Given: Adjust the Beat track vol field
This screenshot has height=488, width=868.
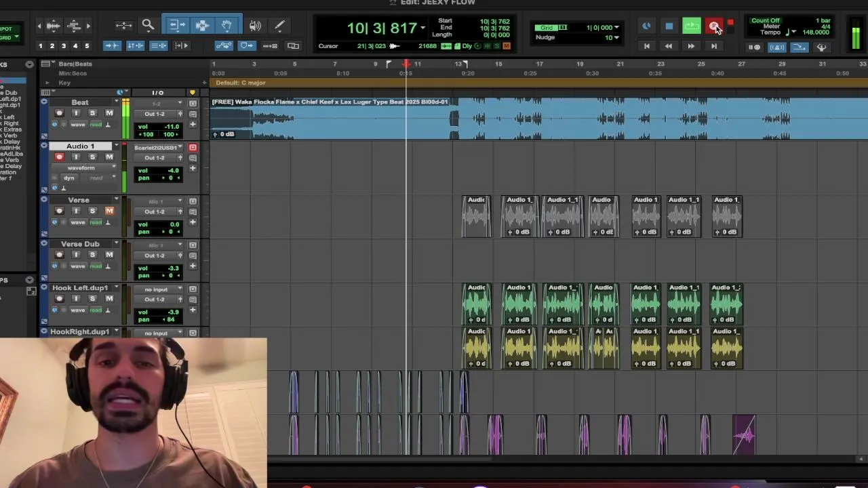Looking at the screenshot, I should (x=159, y=127).
